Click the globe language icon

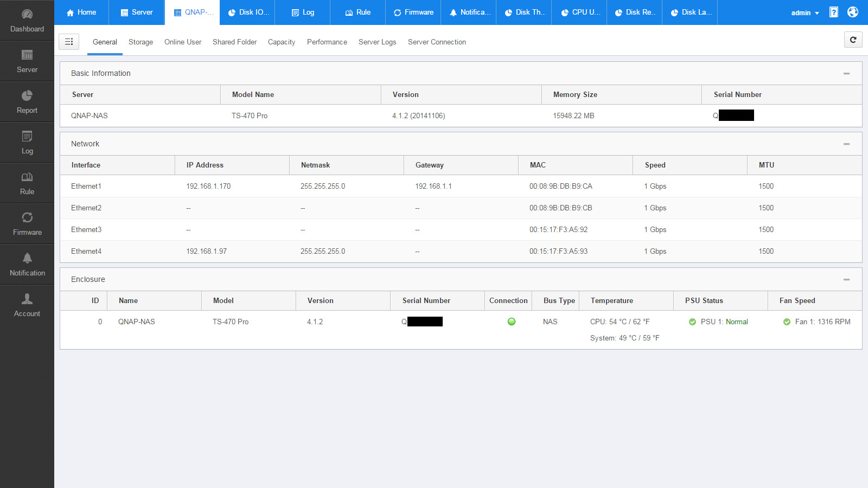pos(853,12)
